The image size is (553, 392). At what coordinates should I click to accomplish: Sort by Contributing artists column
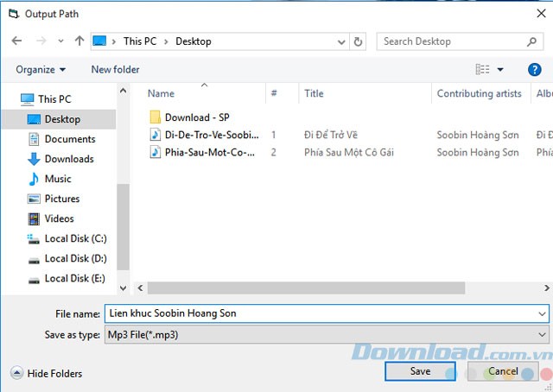(479, 93)
